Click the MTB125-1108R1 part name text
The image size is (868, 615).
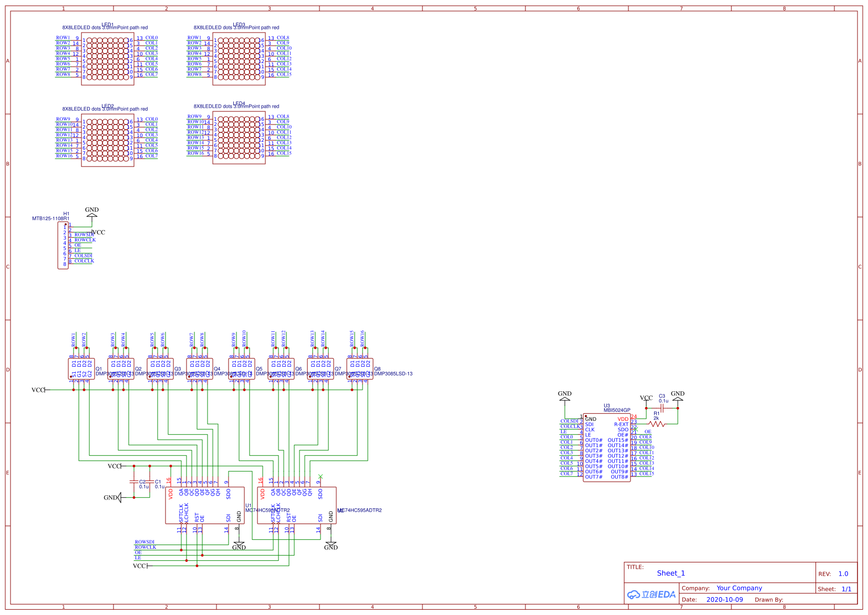click(50, 218)
